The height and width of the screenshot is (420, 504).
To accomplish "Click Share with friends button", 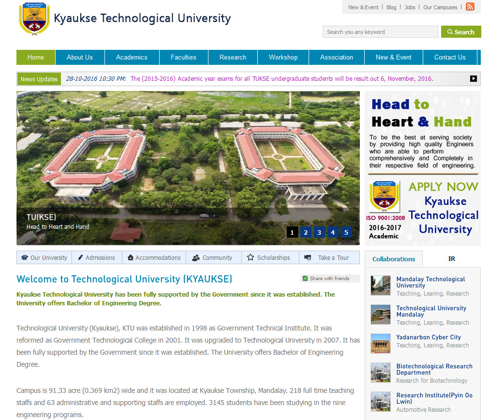I will coord(329,278).
